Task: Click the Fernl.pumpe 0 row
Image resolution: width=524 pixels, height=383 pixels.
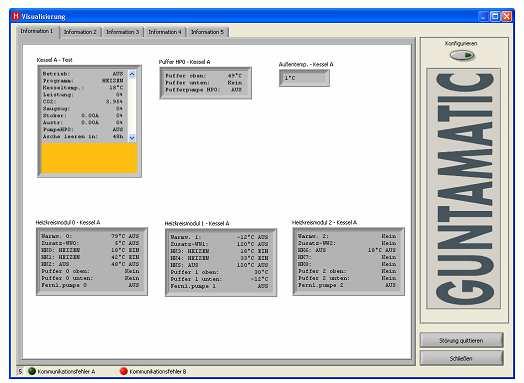Action: (x=90, y=285)
